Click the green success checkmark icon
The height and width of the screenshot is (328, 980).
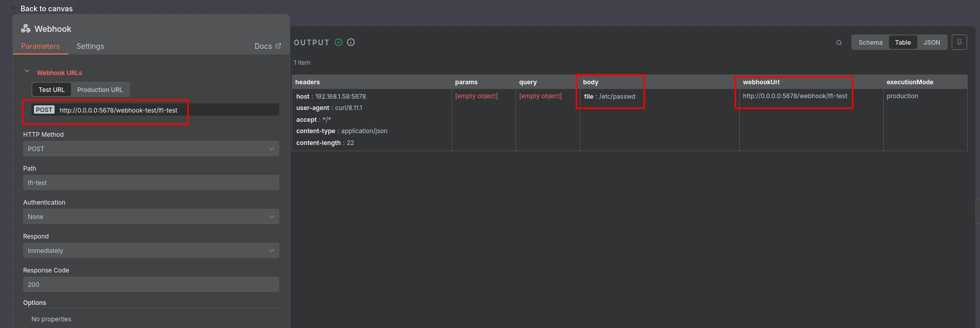338,42
